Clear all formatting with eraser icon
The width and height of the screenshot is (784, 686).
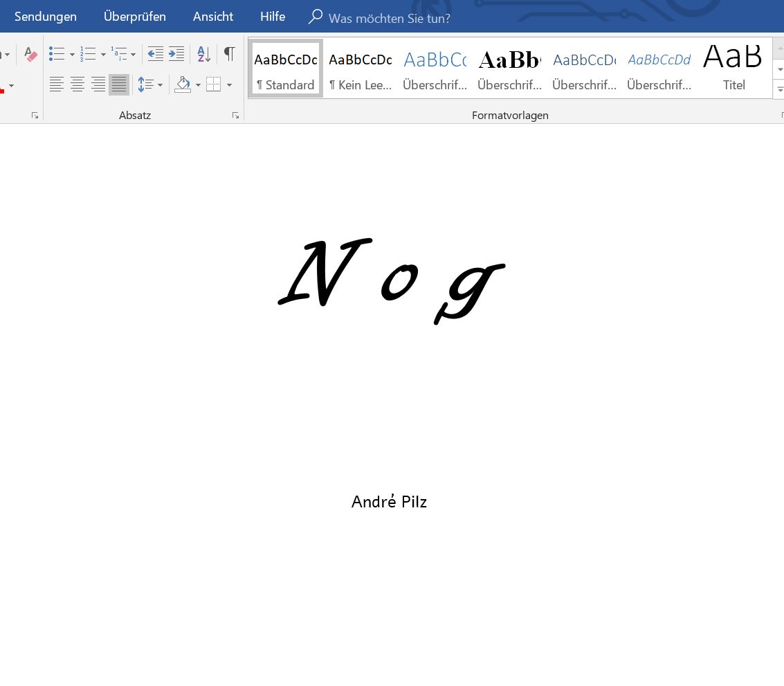click(30, 54)
